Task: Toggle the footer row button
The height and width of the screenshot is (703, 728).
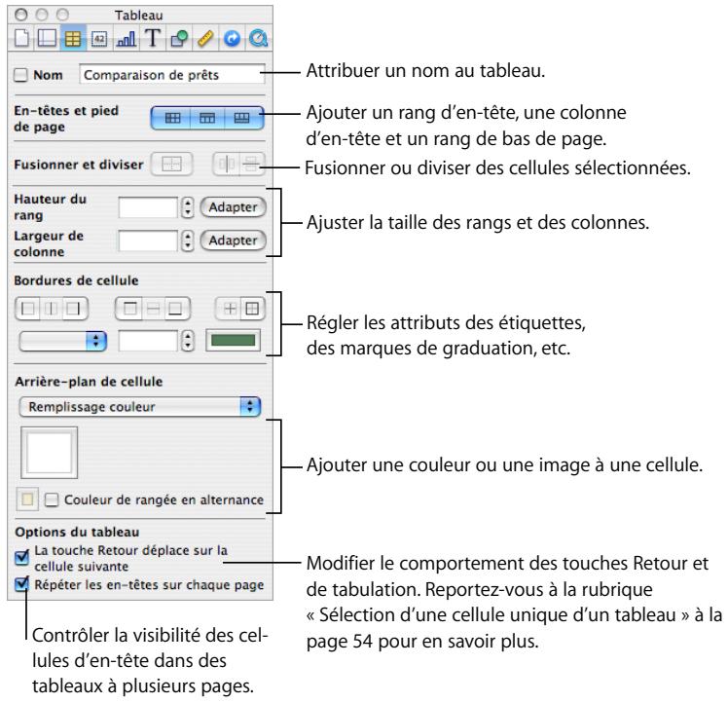Action: coord(242,118)
